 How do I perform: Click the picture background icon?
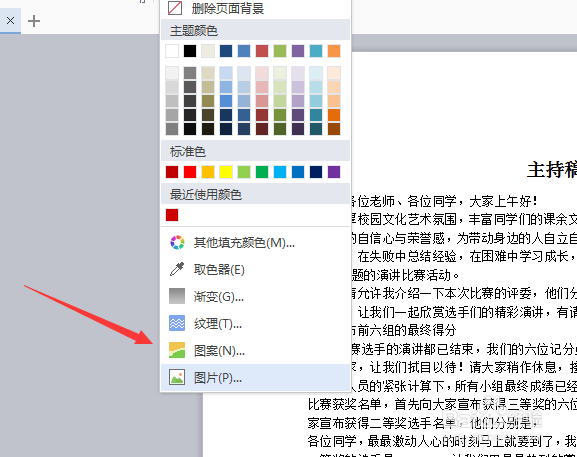coord(177,378)
